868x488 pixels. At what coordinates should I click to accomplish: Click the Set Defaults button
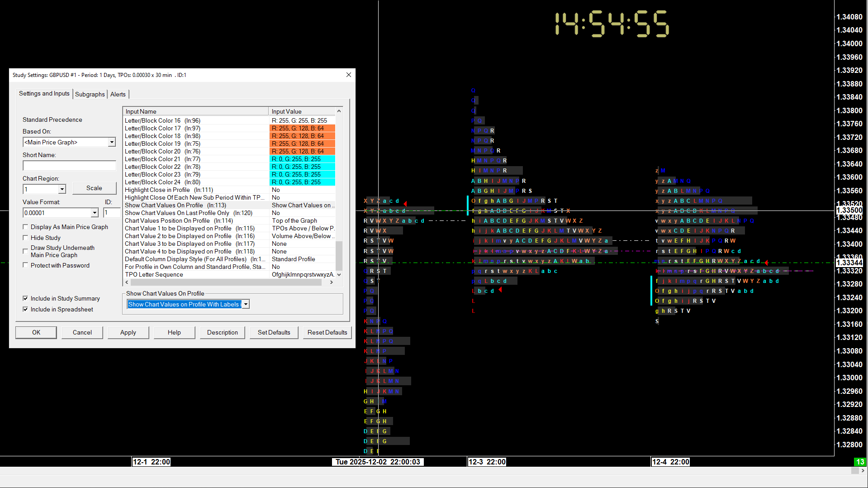(x=274, y=332)
